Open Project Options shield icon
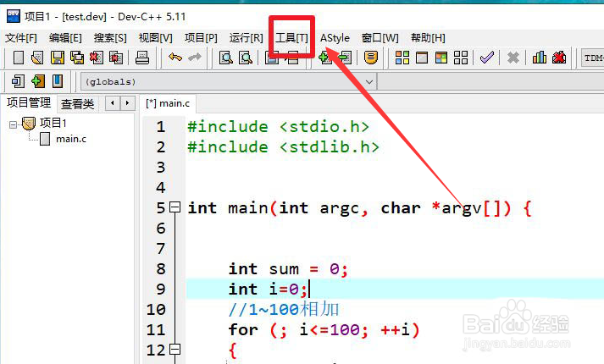604x364 pixels. pyautogui.click(x=370, y=58)
